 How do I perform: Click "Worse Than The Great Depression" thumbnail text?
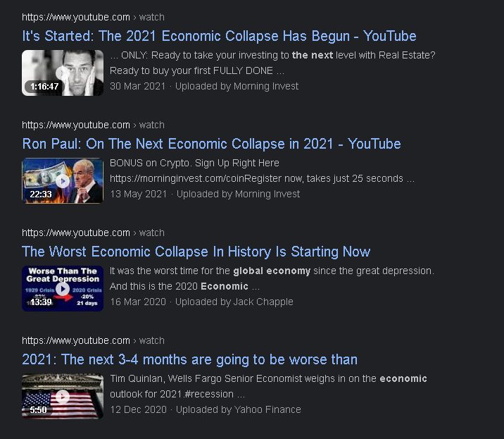[63, 275]
